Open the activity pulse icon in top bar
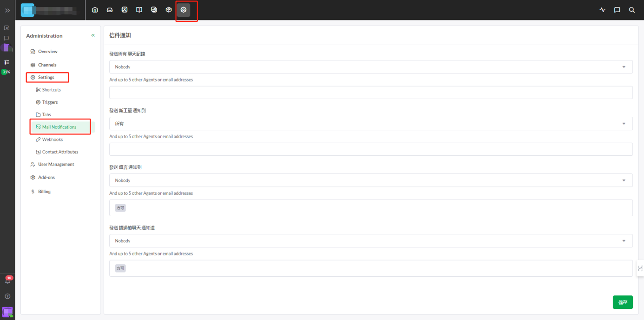644x320 pixels. (603, 10)
